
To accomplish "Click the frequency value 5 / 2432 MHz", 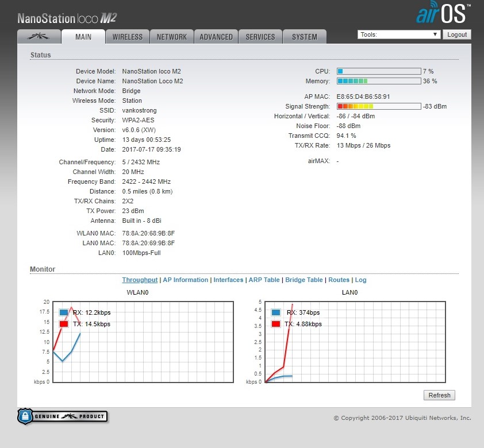I will [141, 162].
